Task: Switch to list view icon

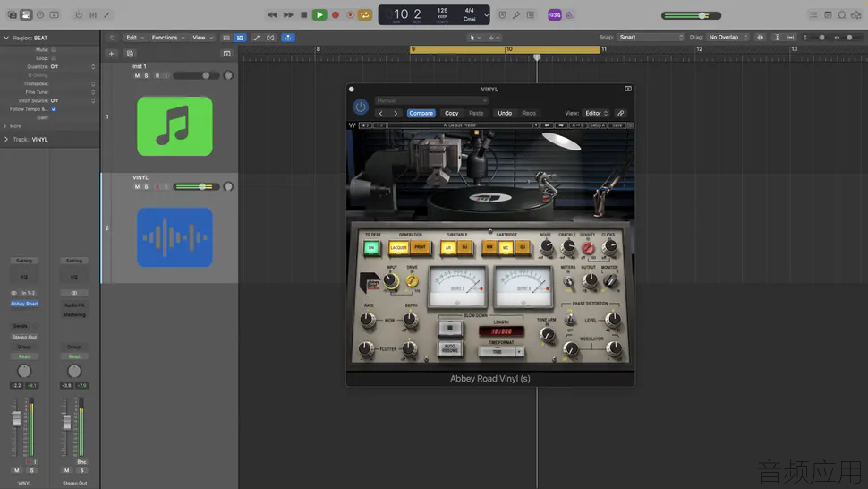Action: [226, 38]
